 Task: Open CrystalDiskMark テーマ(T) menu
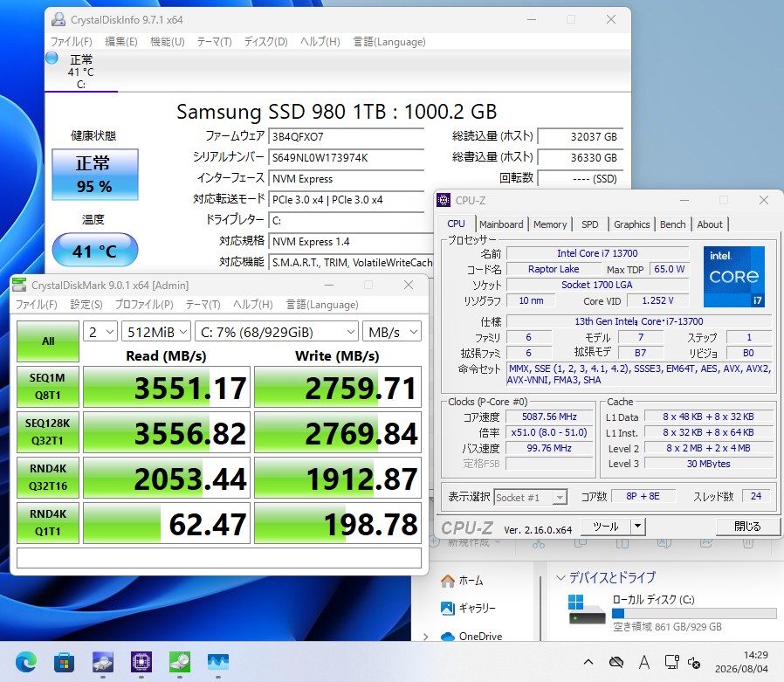[203, 305]
